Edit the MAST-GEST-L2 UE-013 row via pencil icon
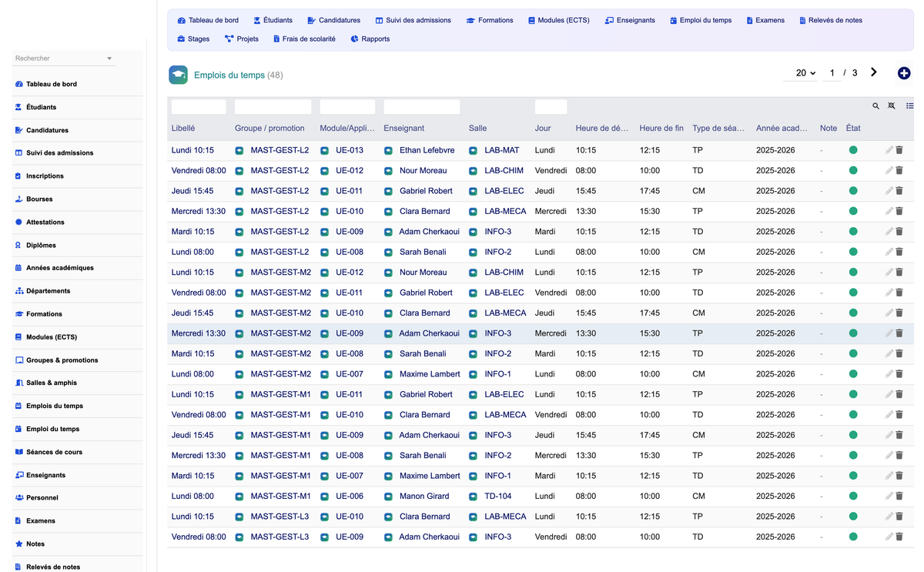The height and width of the screenshot is (572, 924). [889, 150]
